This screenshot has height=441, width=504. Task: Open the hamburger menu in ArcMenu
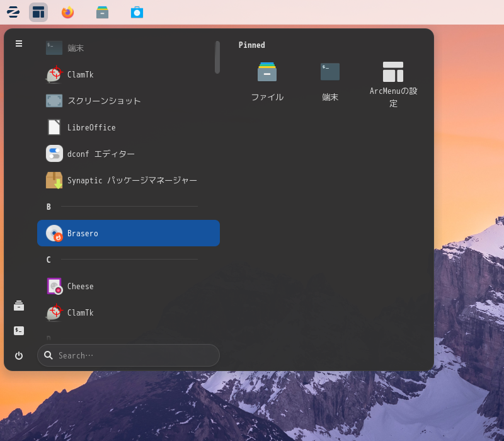[19, 43]
